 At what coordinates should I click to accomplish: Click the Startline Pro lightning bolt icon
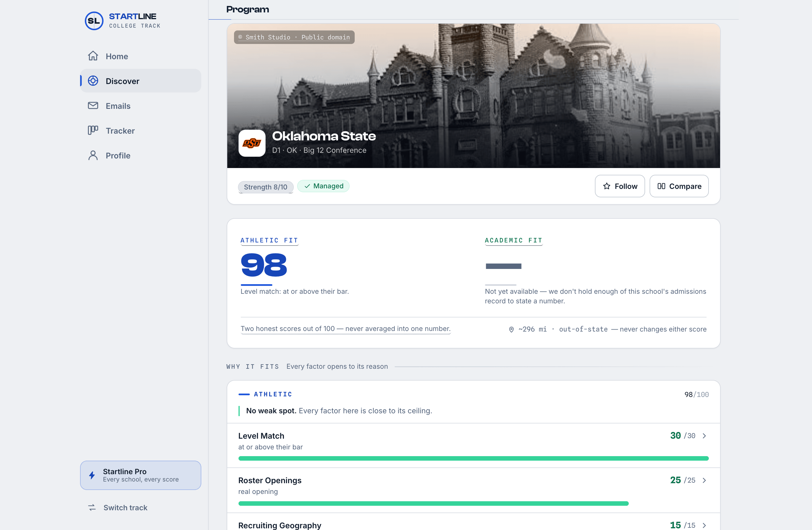tap(92, 475)
